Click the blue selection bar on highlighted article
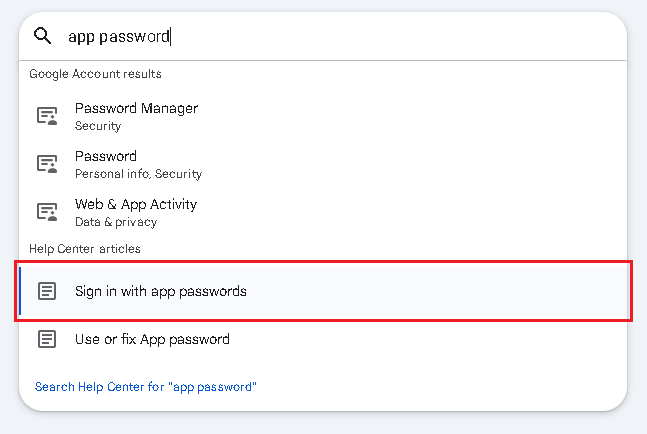This screenshot has width=647, height=434. pyautogui.click(x=20, y=291)
